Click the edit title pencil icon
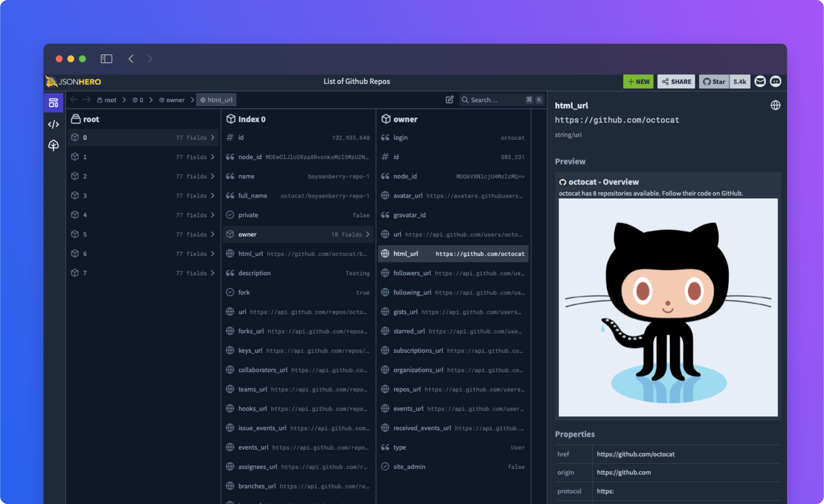The width and height of the screenshot is (824, 504). [x=450, y=100]
